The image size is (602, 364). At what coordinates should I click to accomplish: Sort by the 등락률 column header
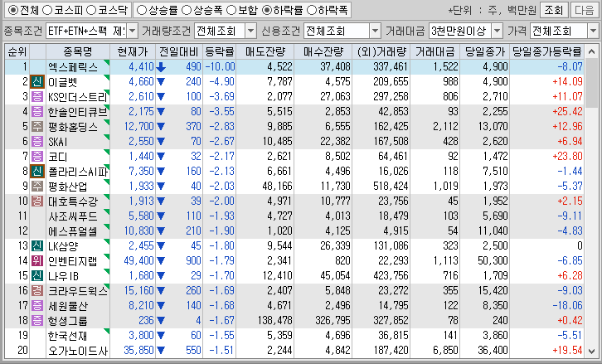point(219,51)
